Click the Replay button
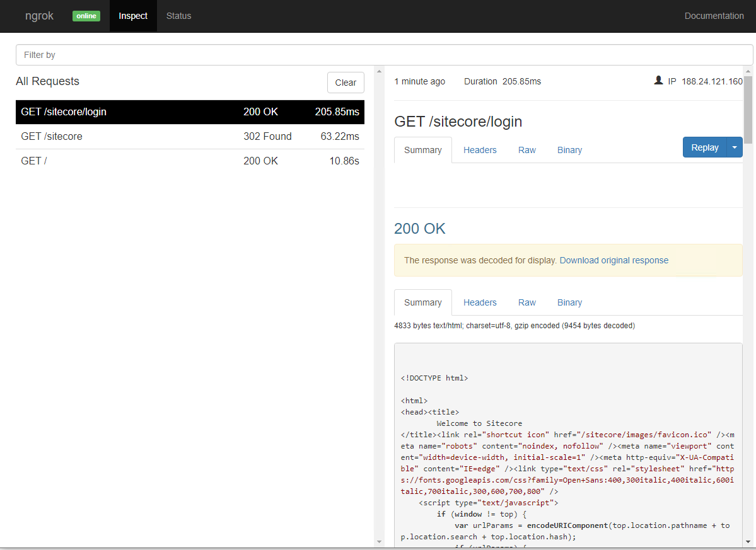Image resolution: width=756 pixels, height=550 pixels. 704,147
